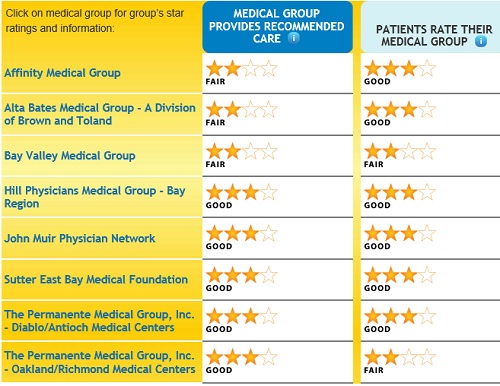View John Muir Physician Network ratings
Viewport: 500px width, 386px height.
[80, 238]
